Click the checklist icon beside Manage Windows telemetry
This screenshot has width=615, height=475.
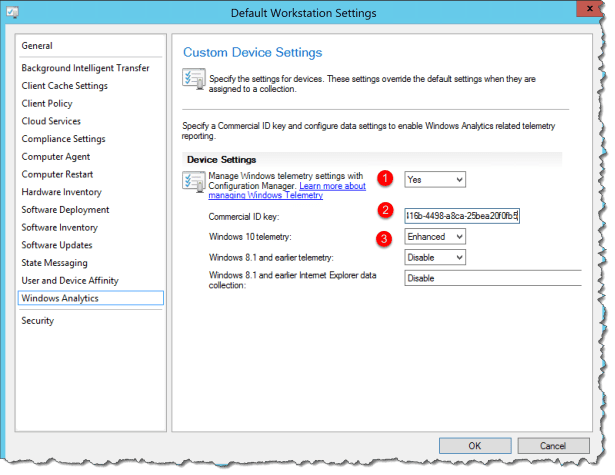coord(194,182)
